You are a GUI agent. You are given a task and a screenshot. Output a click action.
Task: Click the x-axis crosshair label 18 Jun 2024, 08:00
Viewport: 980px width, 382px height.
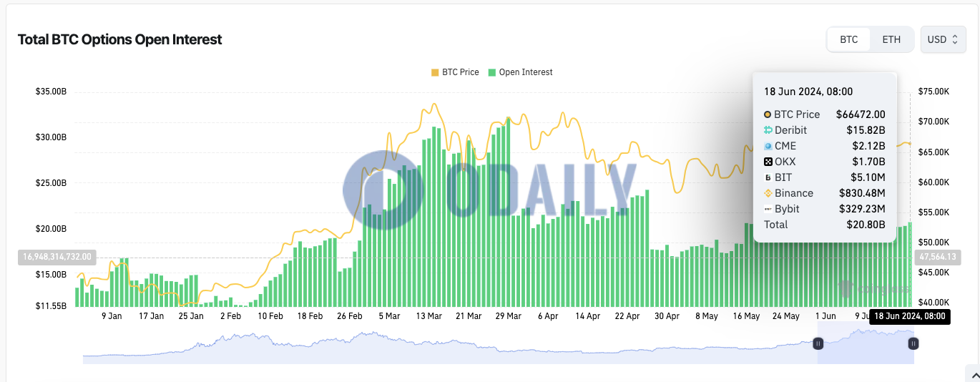(909, 316)
